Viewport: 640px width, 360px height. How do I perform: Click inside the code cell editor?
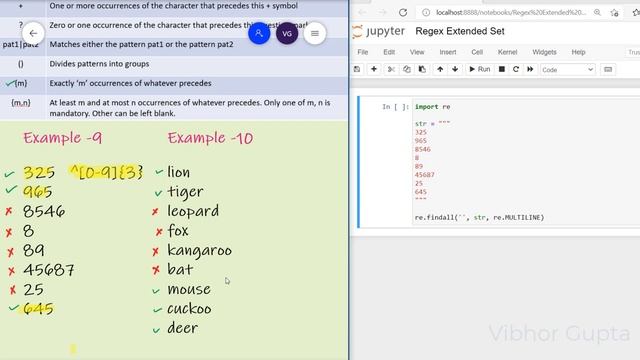[527, 162]
